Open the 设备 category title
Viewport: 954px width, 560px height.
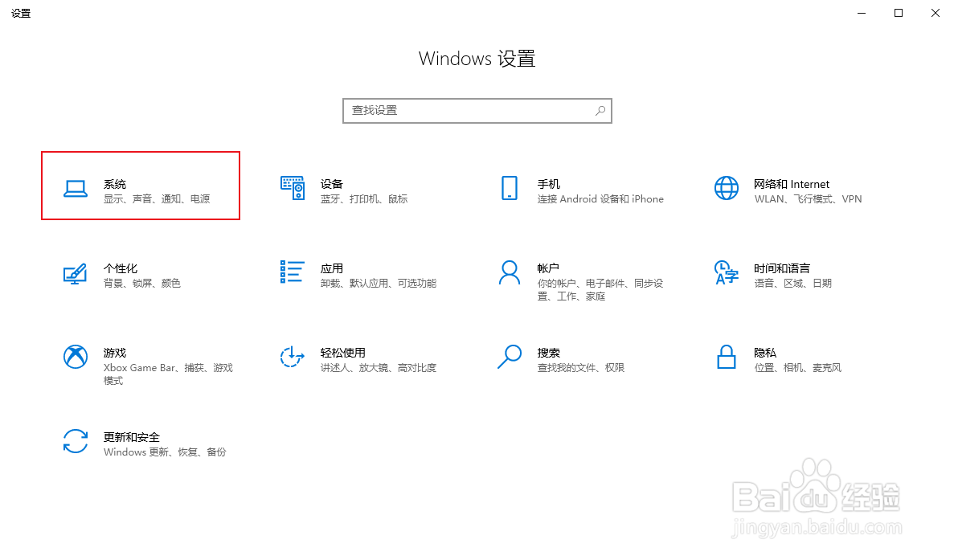click(332, 184)
